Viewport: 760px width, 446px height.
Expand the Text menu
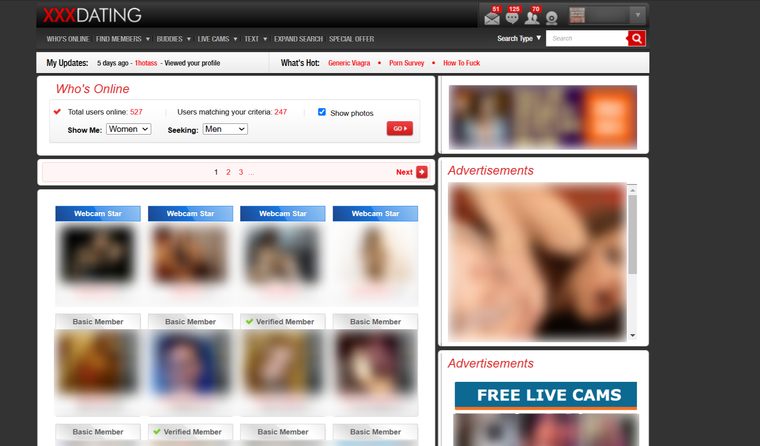[x=255, y=39]
